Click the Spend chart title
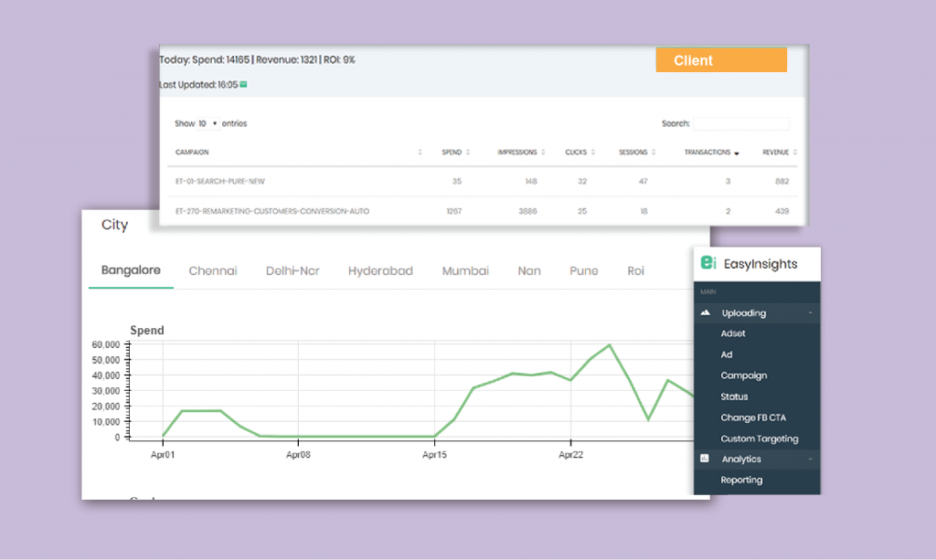This screenshot has height=560, width=936. (147, 331)
